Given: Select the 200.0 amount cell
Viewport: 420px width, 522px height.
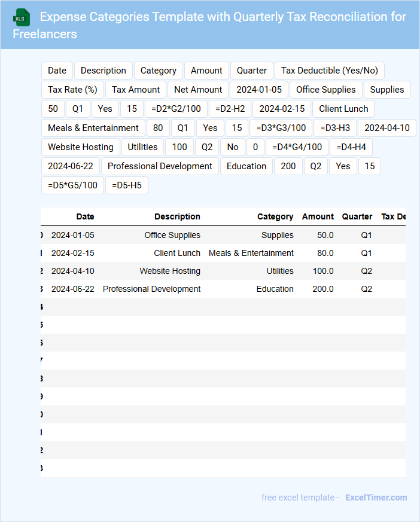Looking at the screenshot, I should click(x=323, y=289).
